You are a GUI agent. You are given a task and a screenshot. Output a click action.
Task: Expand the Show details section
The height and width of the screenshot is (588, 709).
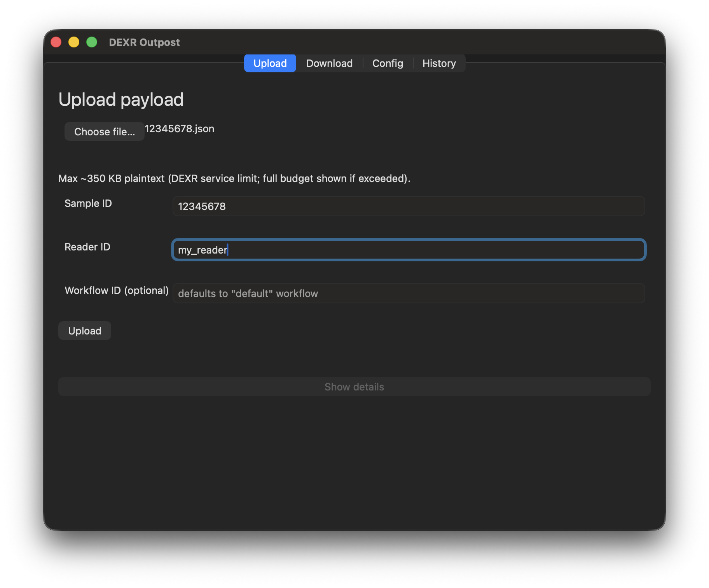pos(354,387)
